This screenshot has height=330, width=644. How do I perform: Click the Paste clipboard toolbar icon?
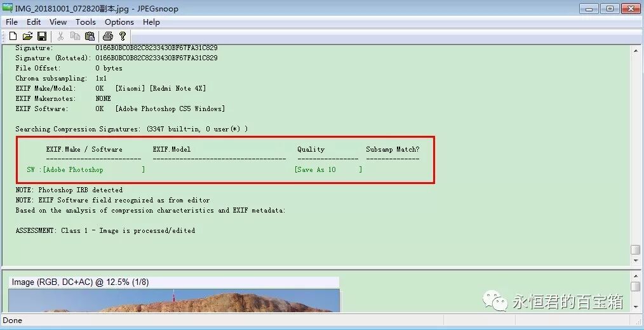click(x=90, y=36)
